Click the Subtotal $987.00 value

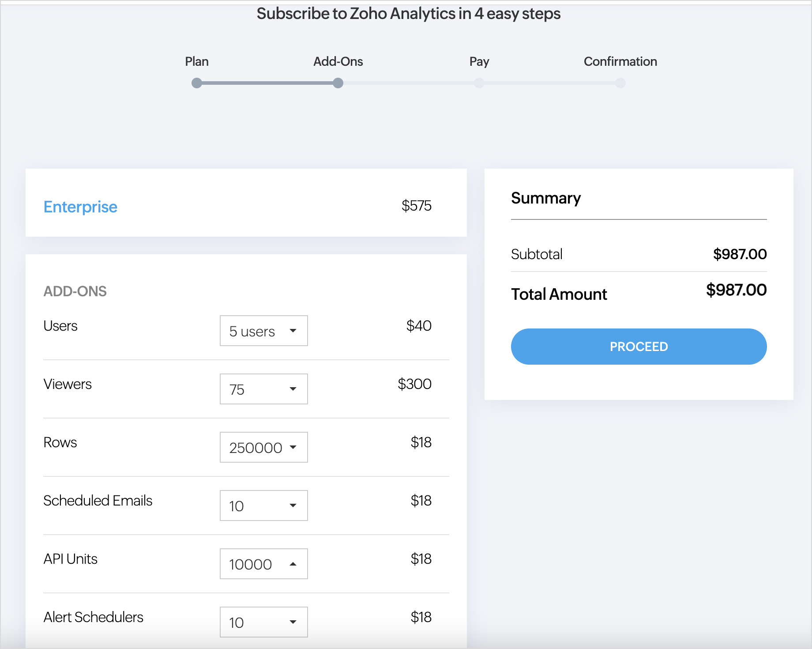pos(740,254)
